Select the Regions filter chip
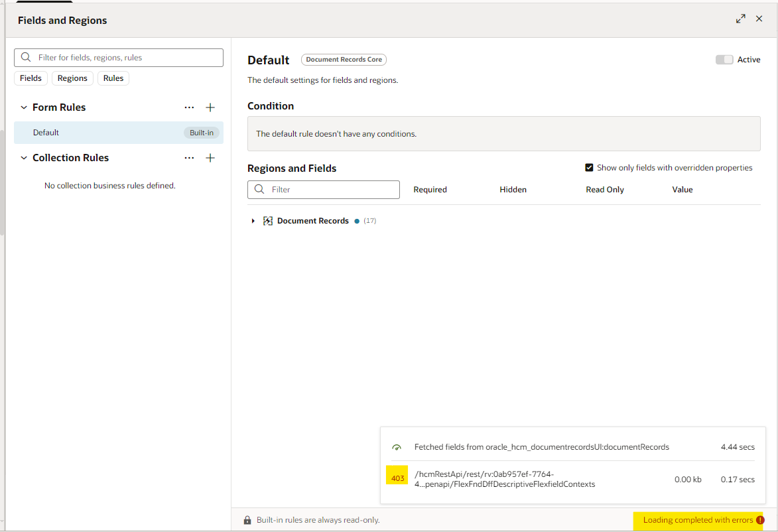 coord(72,78)
